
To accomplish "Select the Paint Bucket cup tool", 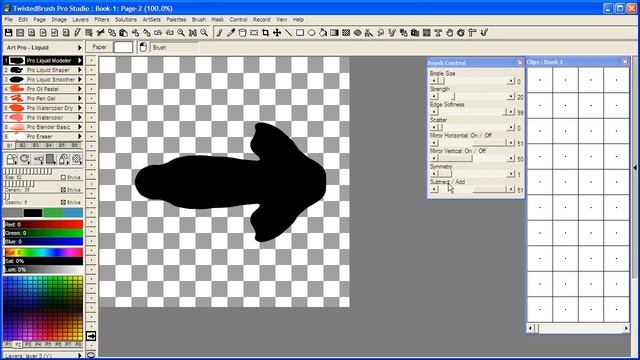I will [242, 33].
